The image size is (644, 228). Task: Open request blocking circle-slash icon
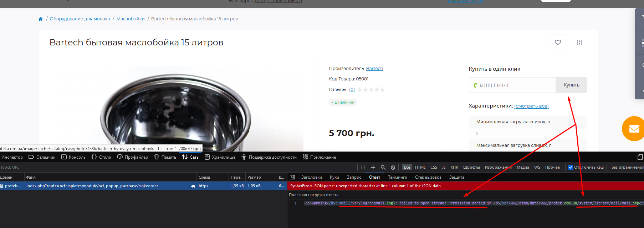393,167
